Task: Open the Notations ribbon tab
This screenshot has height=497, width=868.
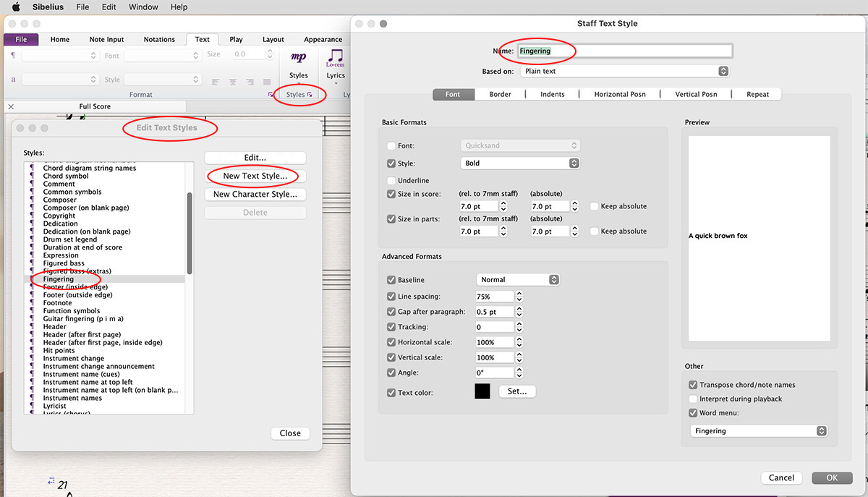Action: pyautogui.click(x=159, y=39)
